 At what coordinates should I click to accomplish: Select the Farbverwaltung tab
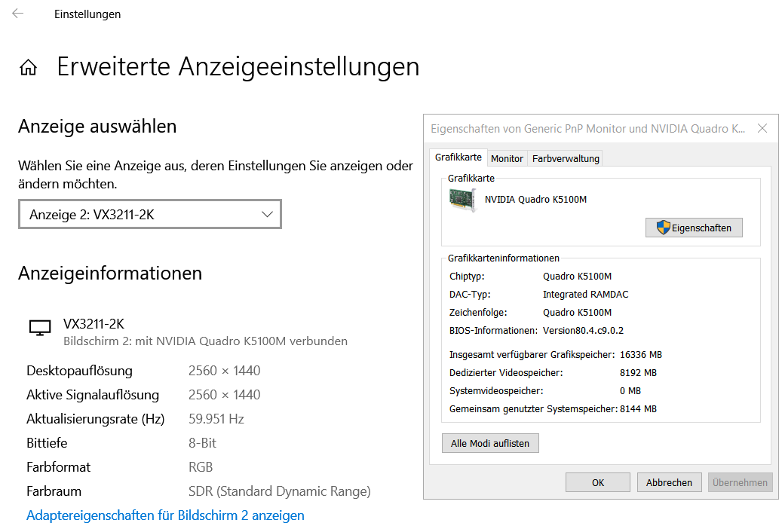565,158
